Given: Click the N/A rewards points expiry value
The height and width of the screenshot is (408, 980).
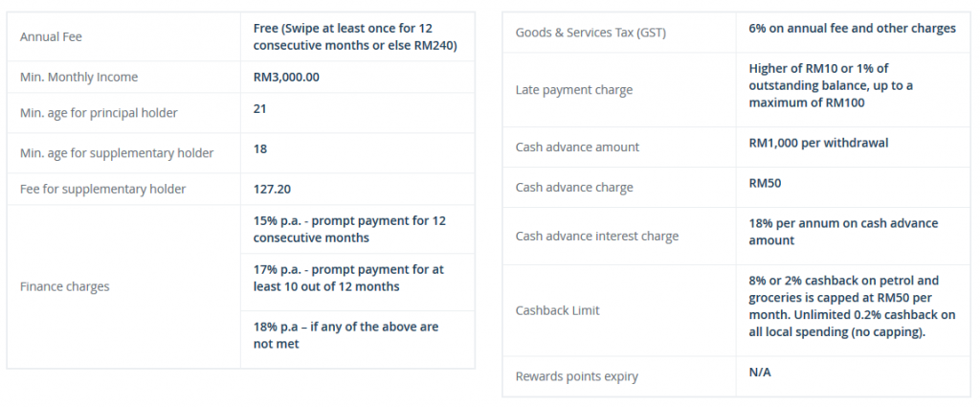Looking at the screenshot, I should pyautogui.click(x=759, y=373).
